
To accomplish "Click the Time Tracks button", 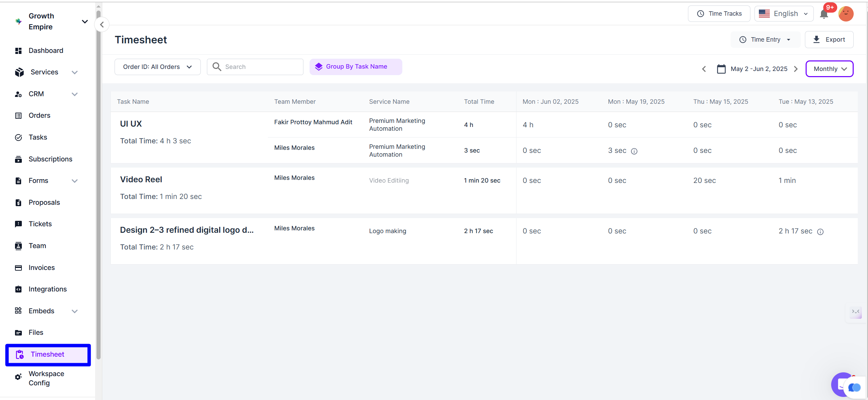I will point(719,14).
